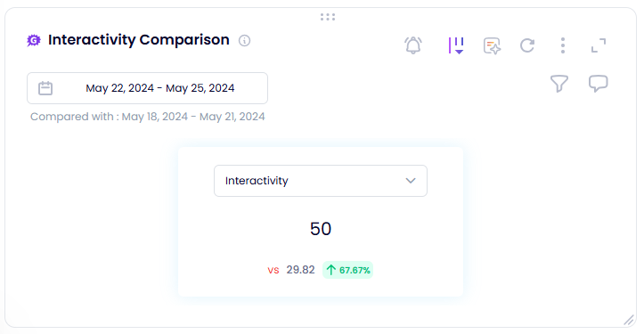Expand widget to fullscreen

click(599, 45)
